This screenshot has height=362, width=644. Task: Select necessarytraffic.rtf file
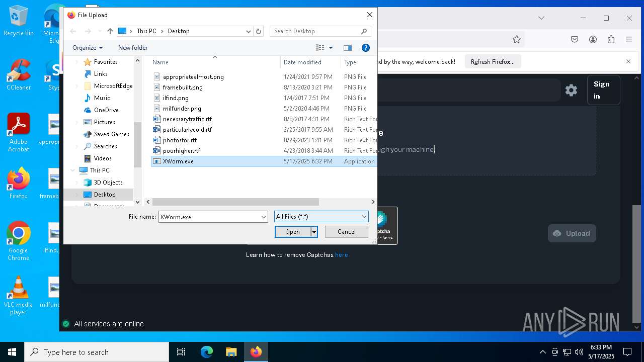coord(264,119)
